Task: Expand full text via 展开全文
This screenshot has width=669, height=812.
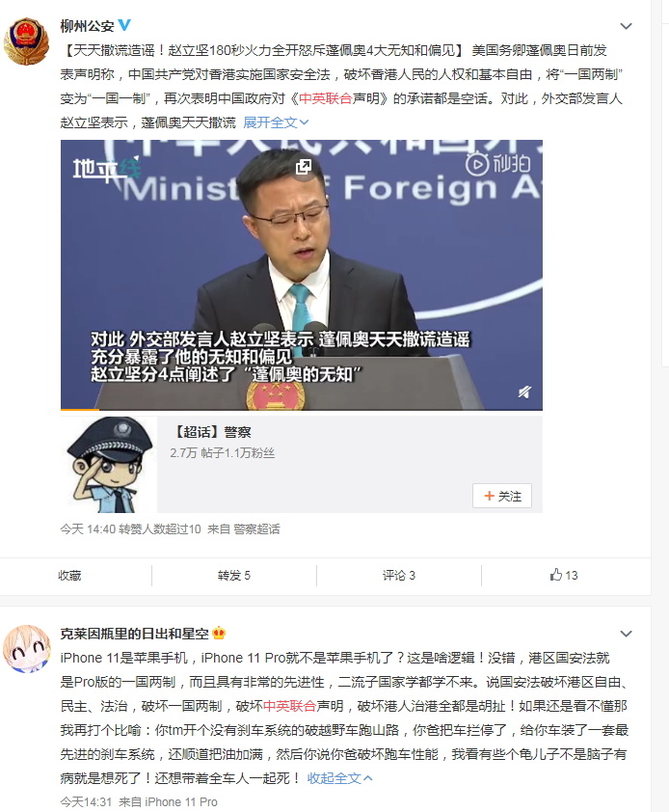Action: coord(276,122)
